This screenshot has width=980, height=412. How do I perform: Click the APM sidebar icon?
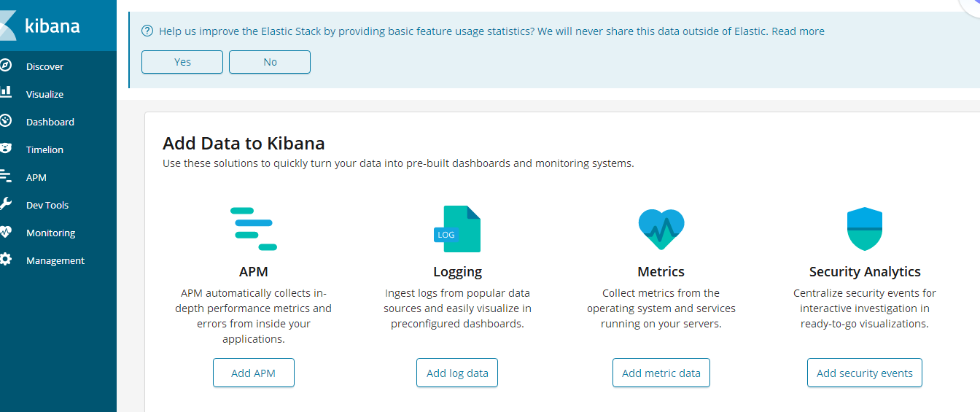pyautogui.click(x=5, y=176)
